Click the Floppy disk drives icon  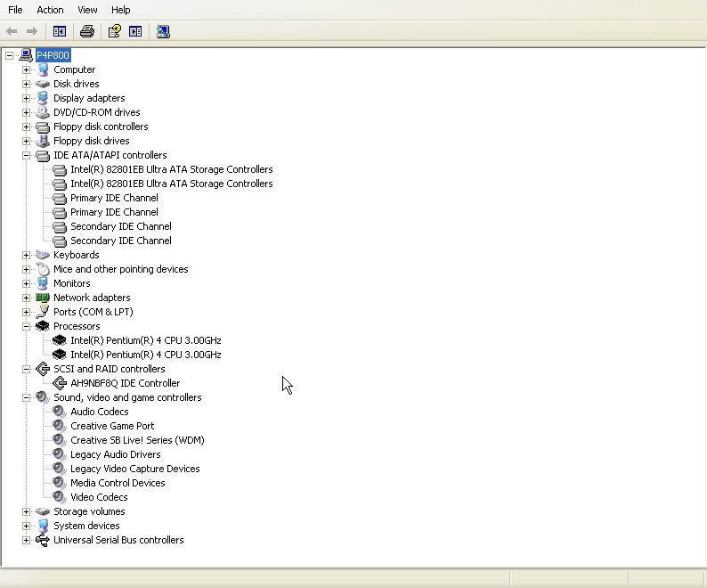click(43, 141)
